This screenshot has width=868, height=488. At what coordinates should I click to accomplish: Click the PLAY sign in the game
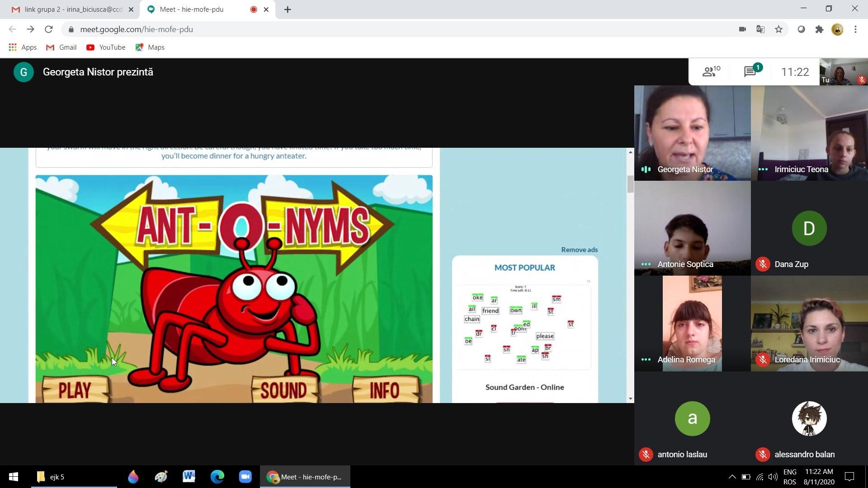(75, 389)
